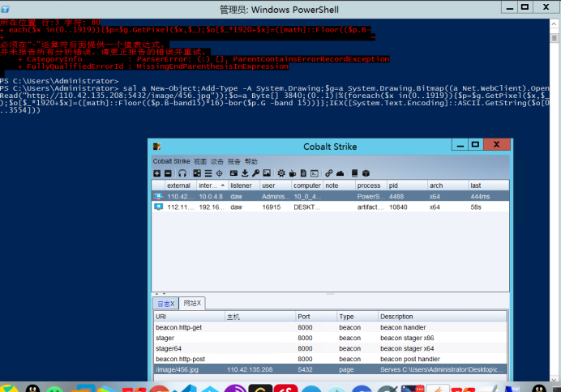Viewport: 561px width, 392px height.
Task: Sort sessions by external column header
Action: click(x=181, y=185)
